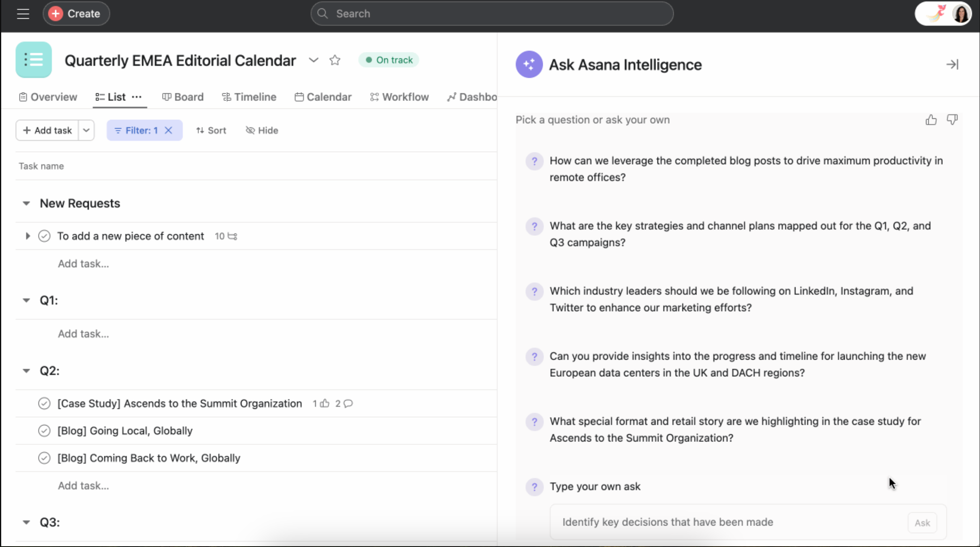Clear the active filter with X
Screen dimensions: 980x547
coord(168,130)
